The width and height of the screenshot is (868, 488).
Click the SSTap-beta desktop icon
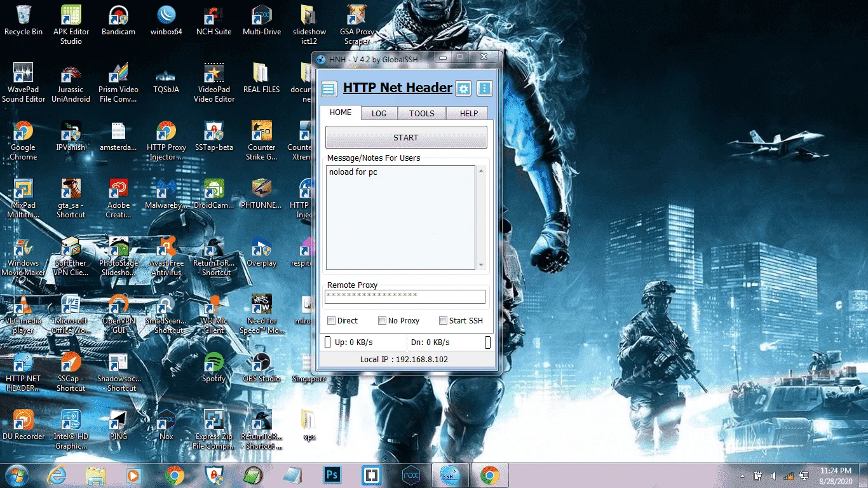[x=214, y=135]
